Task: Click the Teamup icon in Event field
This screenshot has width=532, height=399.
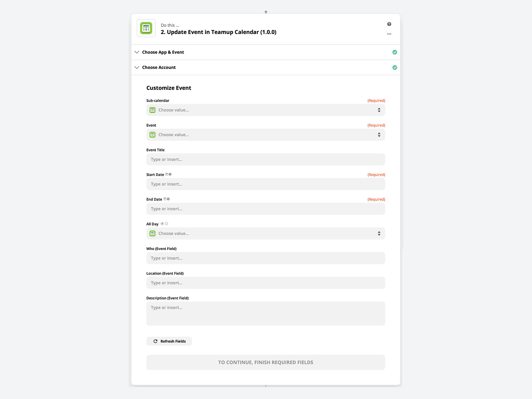Action: [x=152, y=135]
